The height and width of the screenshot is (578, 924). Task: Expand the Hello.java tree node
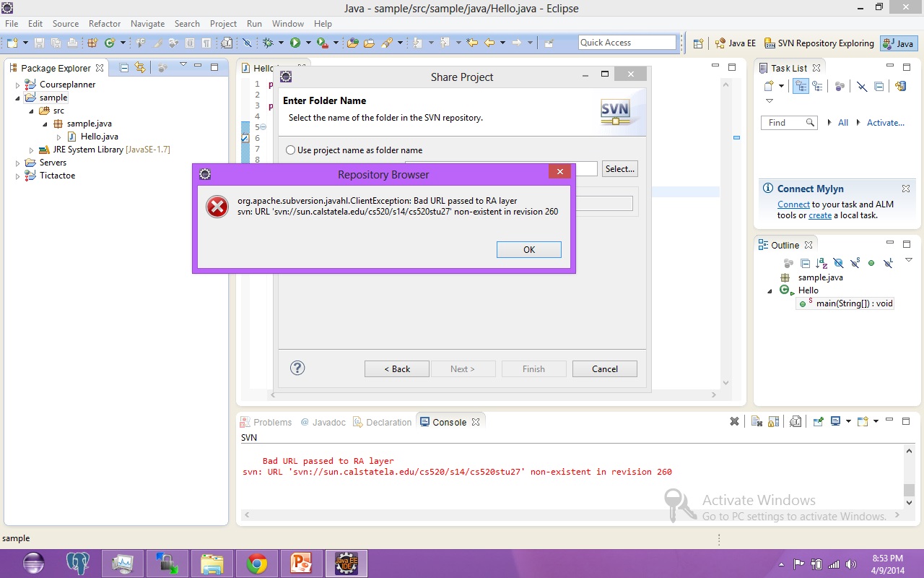[59, 137]
